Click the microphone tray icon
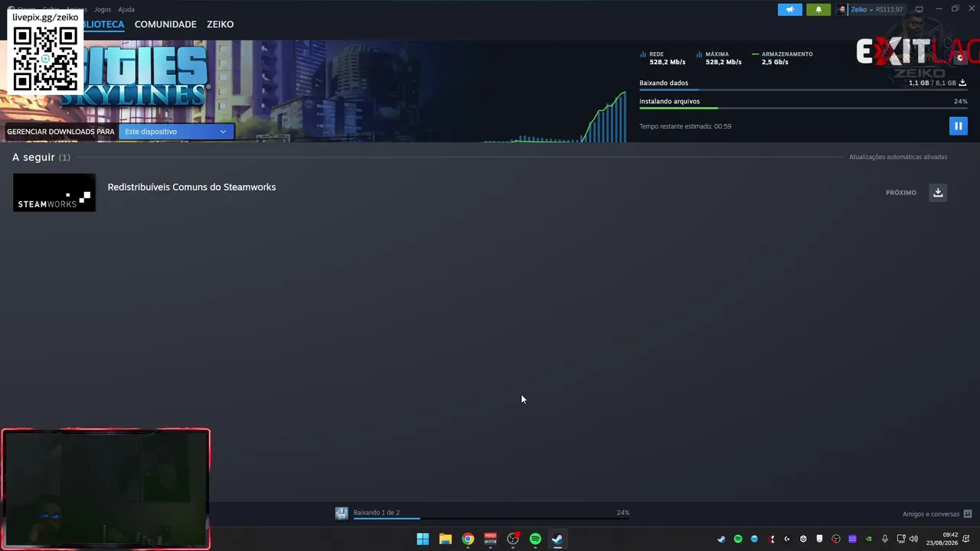980x551 pixels. pyautogui.click(x=885, y=539)
